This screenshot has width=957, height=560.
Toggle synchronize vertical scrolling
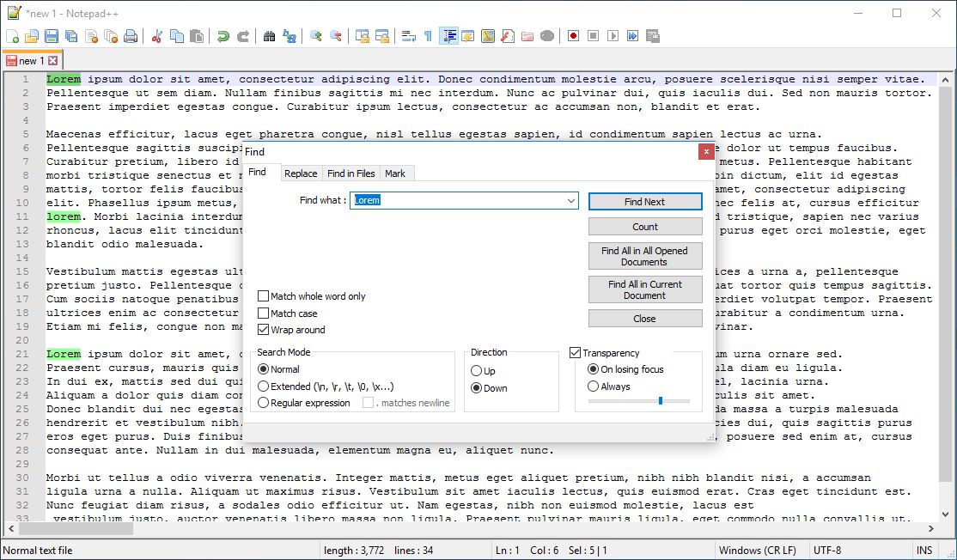pos(363,37)
